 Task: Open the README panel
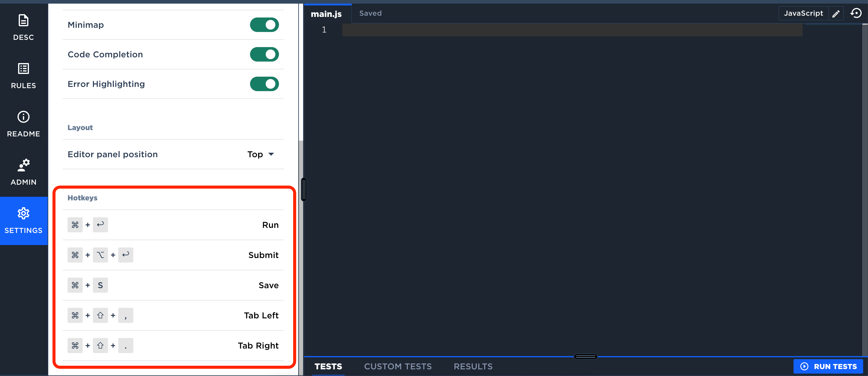[x=23, y=124]
